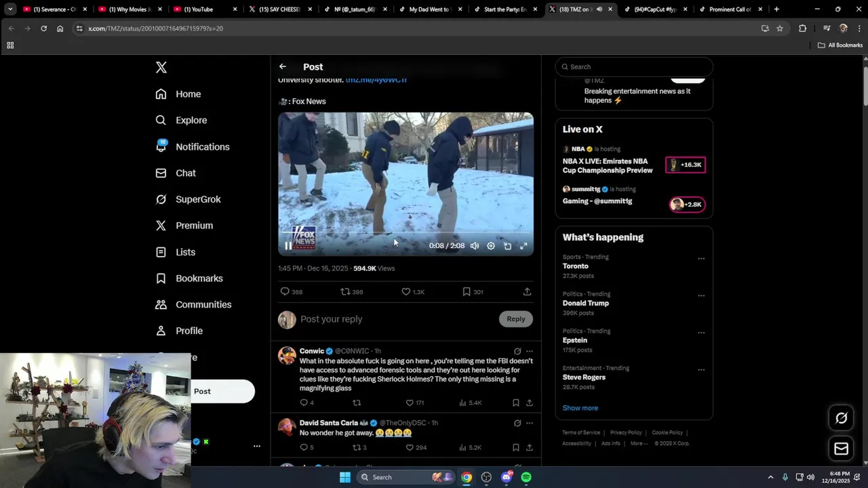Viewport: 868px width, 488px height.
Task: Open the Terms of Service link
Action: [x=581, y=432]
